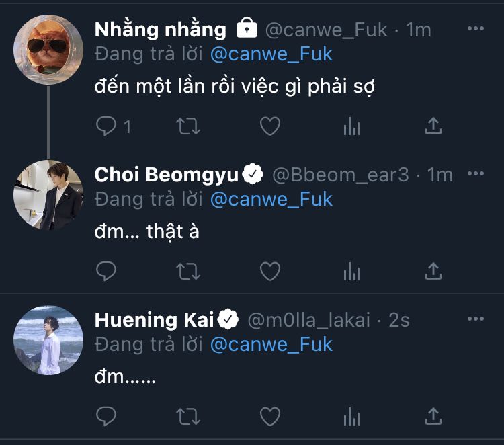The width and height of the screenshot is (504, 445).
Task: Reply to Nhằng nhằng's tweet
Action: pyautogui.click(x=106, y=126)
